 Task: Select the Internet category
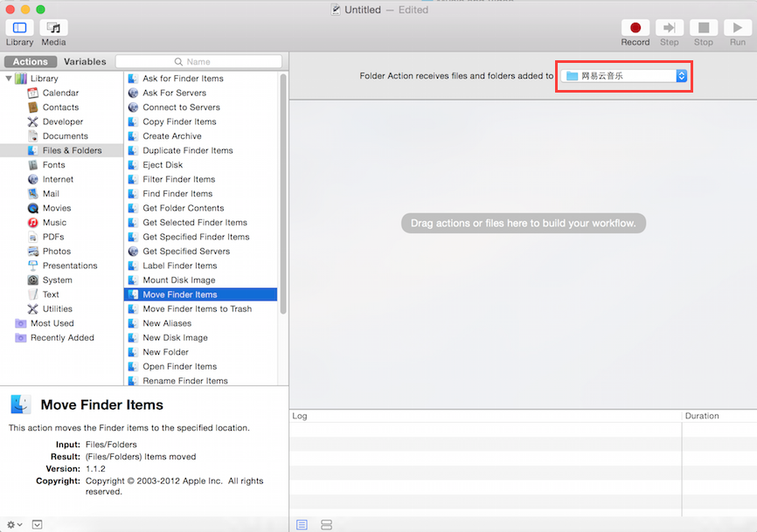click(x=58, y=179)
